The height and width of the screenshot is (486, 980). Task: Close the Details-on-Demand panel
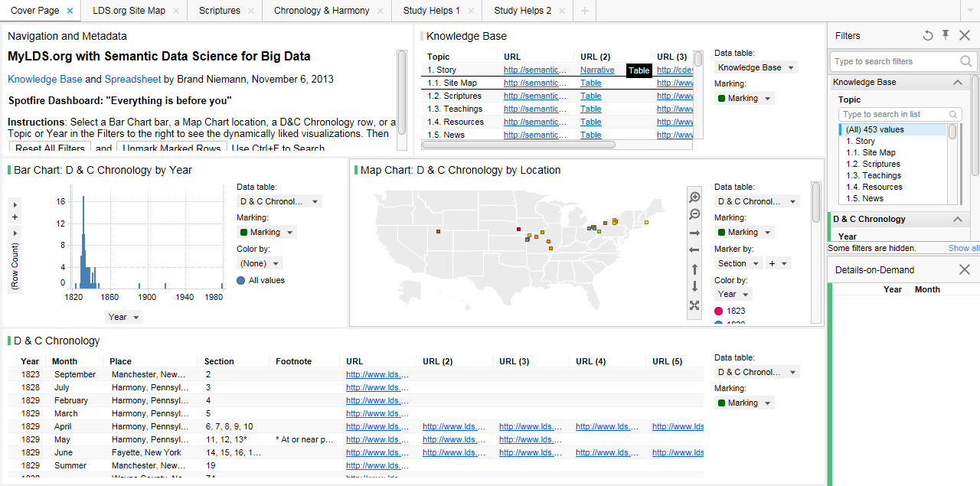pos(965,269)
